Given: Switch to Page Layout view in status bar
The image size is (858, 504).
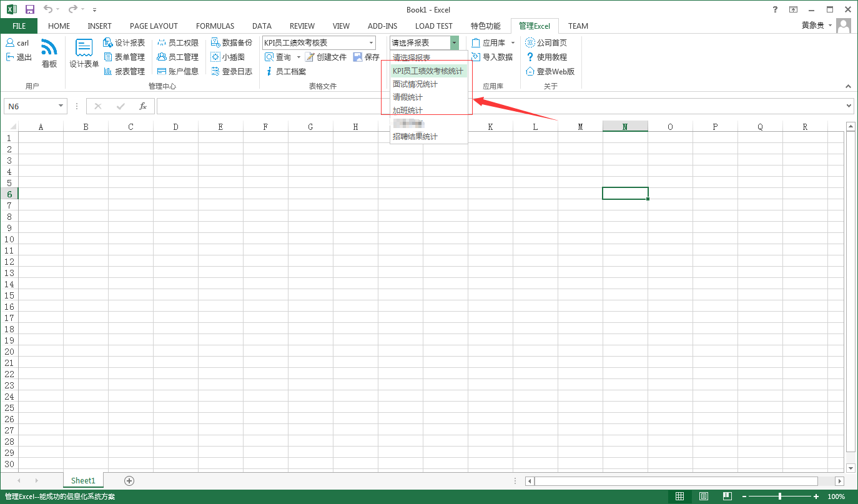Looking at the screenshot, I should click(x=704, y=497).
